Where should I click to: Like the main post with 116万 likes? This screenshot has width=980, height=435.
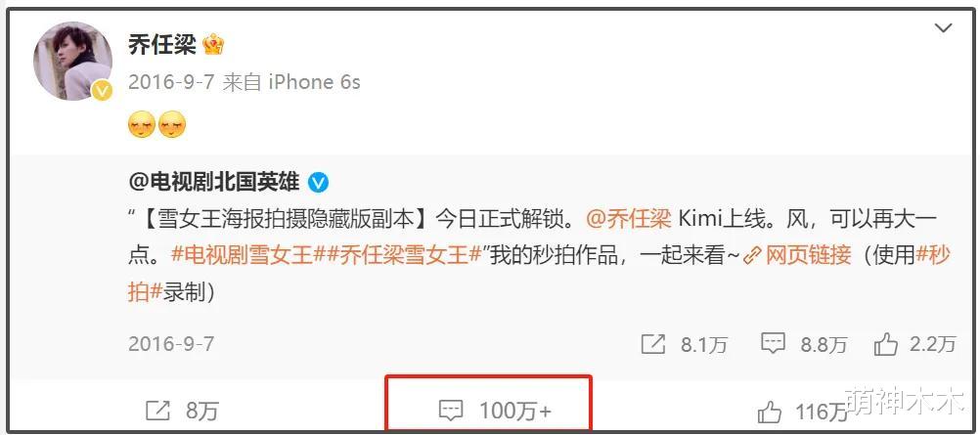(802, 412)
